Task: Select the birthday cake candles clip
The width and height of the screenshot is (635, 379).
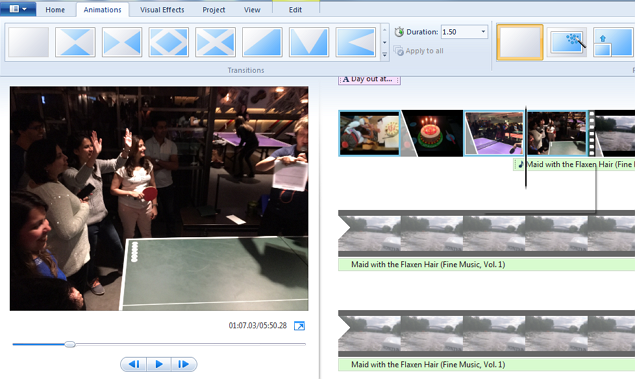Action: pos(432,134)
